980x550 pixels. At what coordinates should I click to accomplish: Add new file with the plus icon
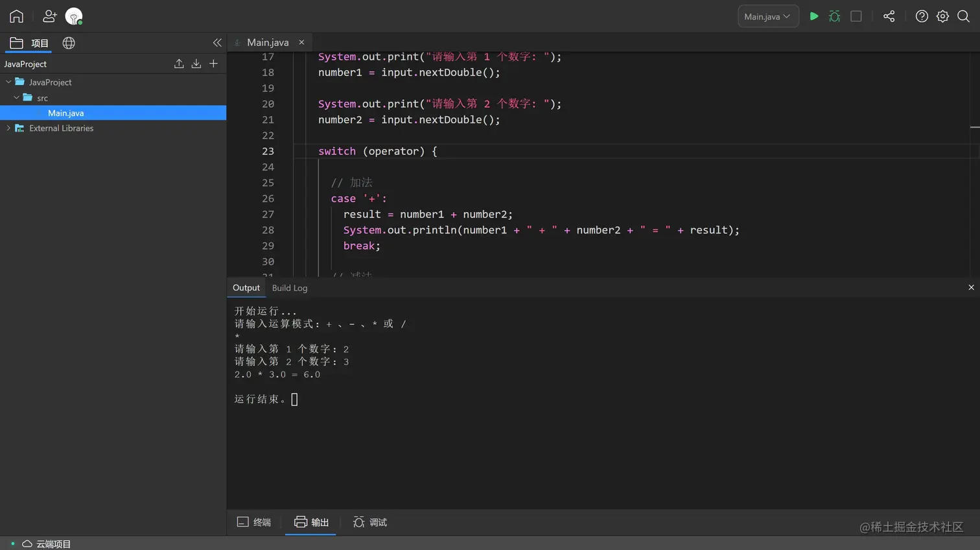[x=213, y=64]
